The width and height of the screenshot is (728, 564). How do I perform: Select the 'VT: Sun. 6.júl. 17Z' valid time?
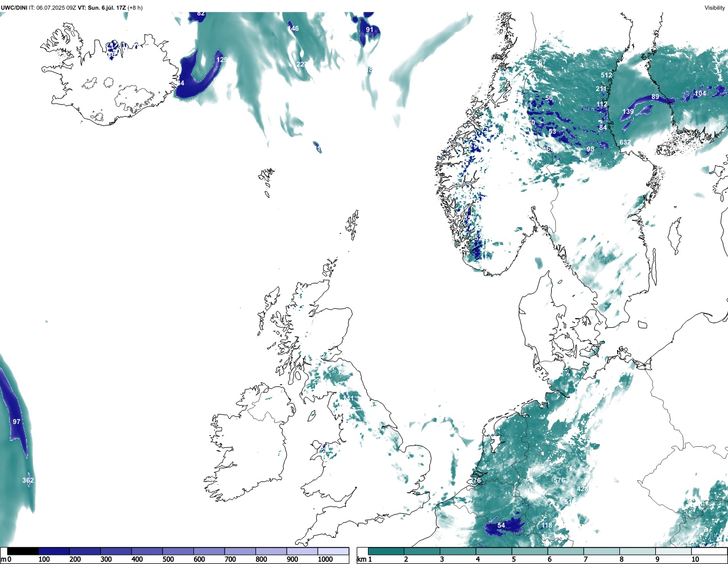[x=102, y=8]
